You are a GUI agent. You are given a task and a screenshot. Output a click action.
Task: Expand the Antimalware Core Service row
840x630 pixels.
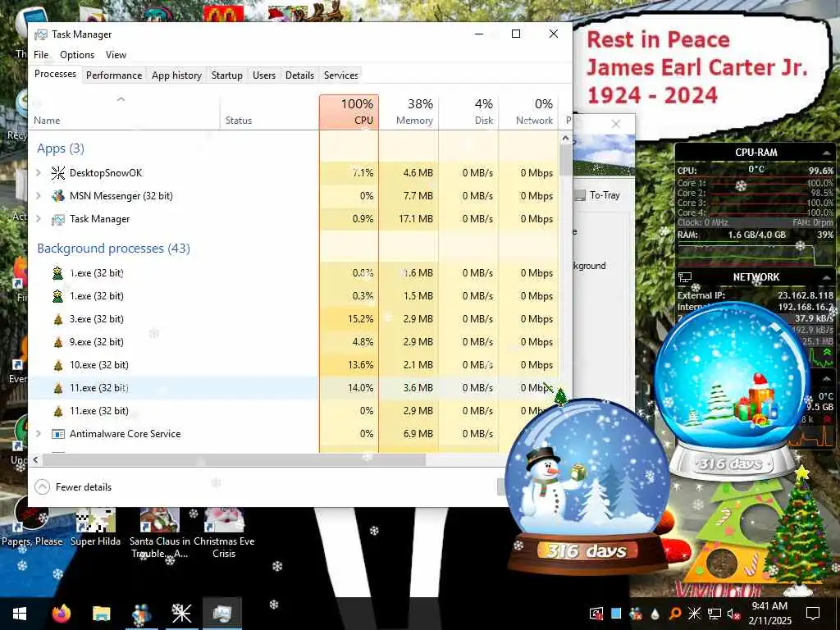pos(38,433)
